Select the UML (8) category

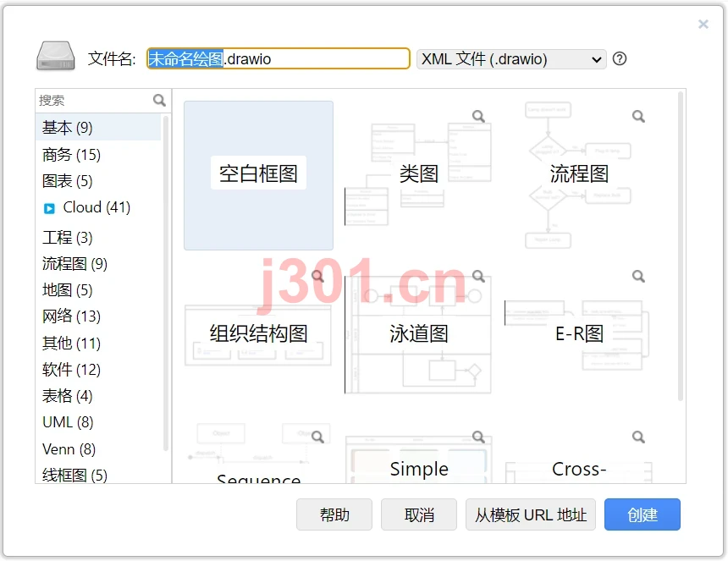(98, 422)
